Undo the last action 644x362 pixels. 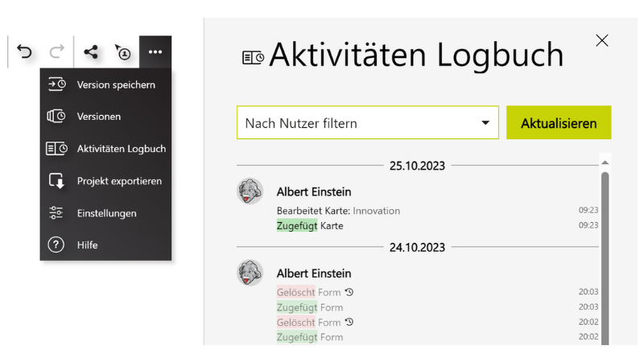(24, 51)
